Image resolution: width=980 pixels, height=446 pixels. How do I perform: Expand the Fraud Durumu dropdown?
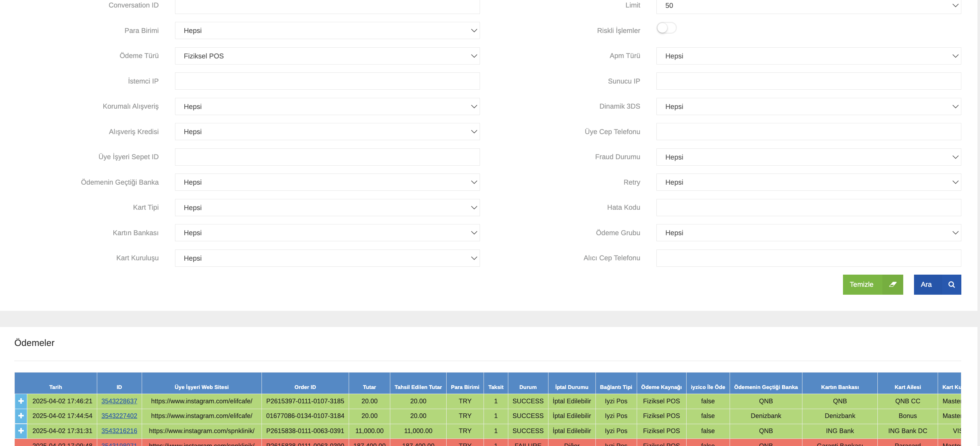point(809,157)
